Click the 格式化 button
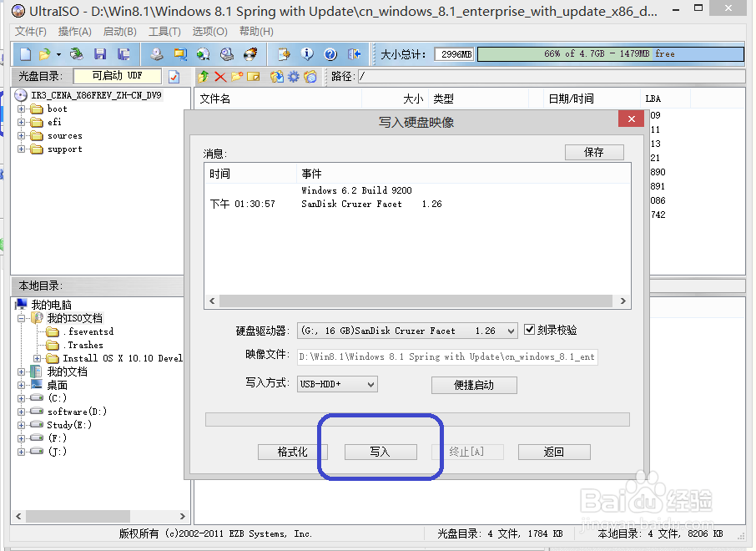Screen dimensions: 756x551 293,452
